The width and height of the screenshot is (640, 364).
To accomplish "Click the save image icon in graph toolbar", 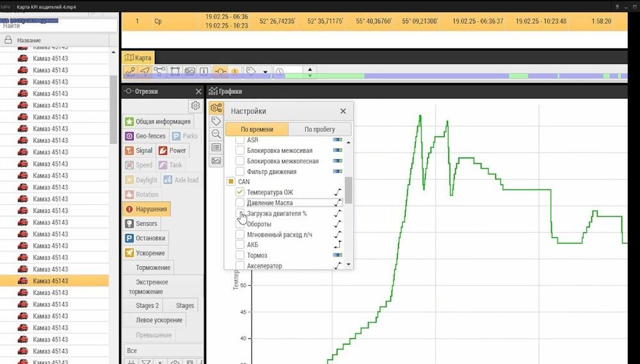I will (216, 161).
